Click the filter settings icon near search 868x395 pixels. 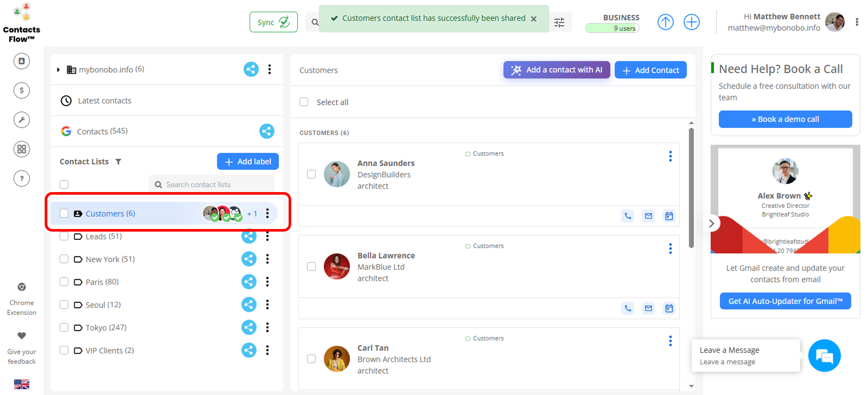[x=559, y=22]
